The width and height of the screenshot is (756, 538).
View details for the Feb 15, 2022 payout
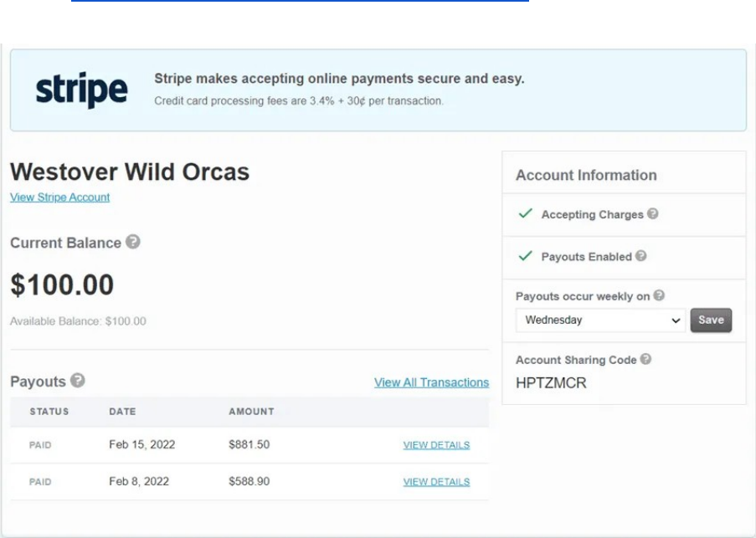[x=436, y=445]
